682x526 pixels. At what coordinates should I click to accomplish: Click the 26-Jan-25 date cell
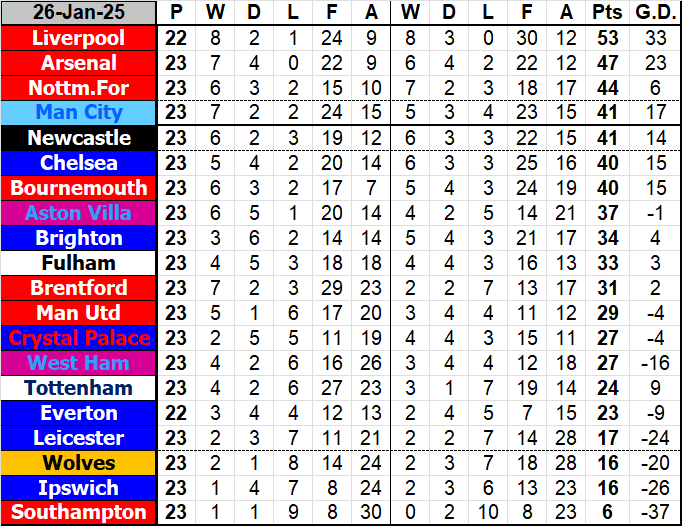click(x=79, y=13)
